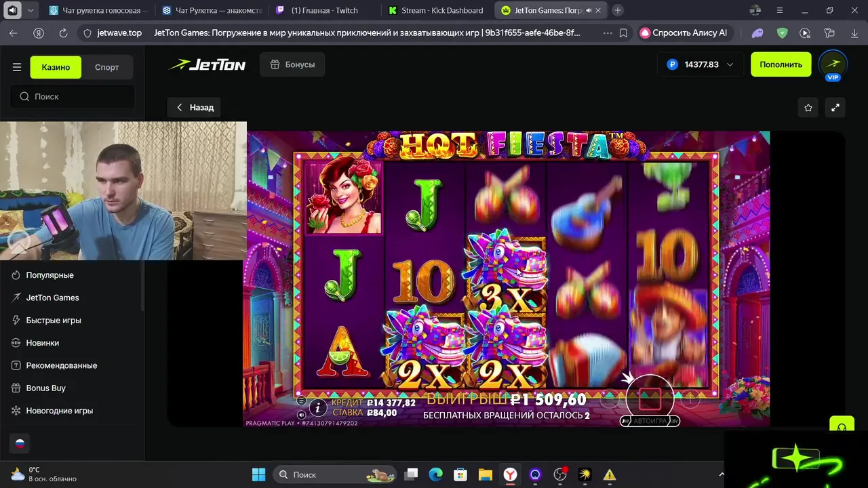Screen dimensions: 868x488
Task: Click the Yandex home Я button
Action: point(39,33)
